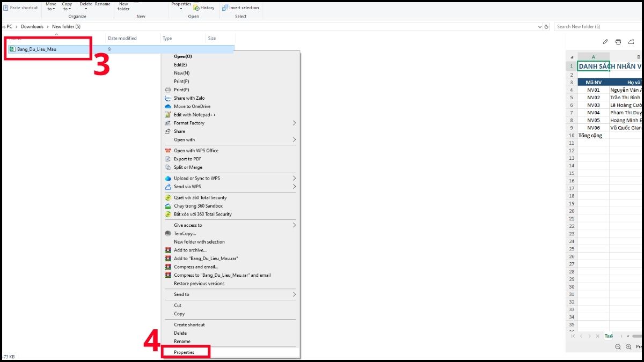Click History in the Open ribbon group

204,8
